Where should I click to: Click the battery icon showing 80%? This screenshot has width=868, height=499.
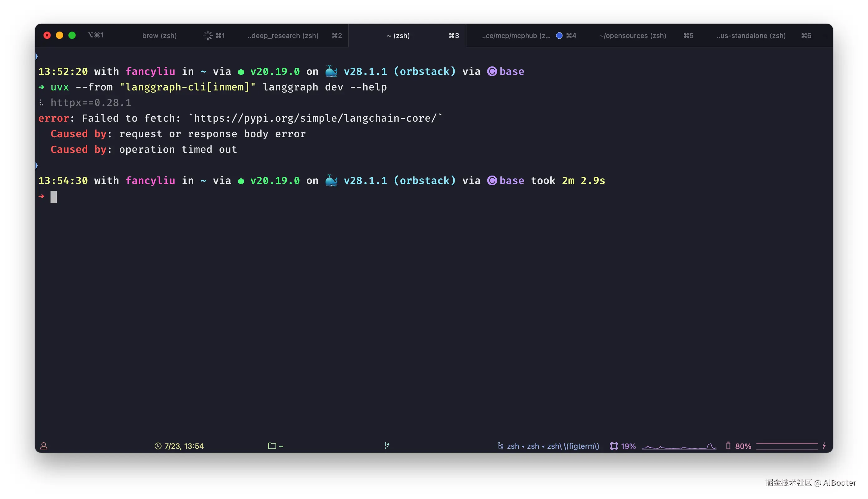click(728, 446)
